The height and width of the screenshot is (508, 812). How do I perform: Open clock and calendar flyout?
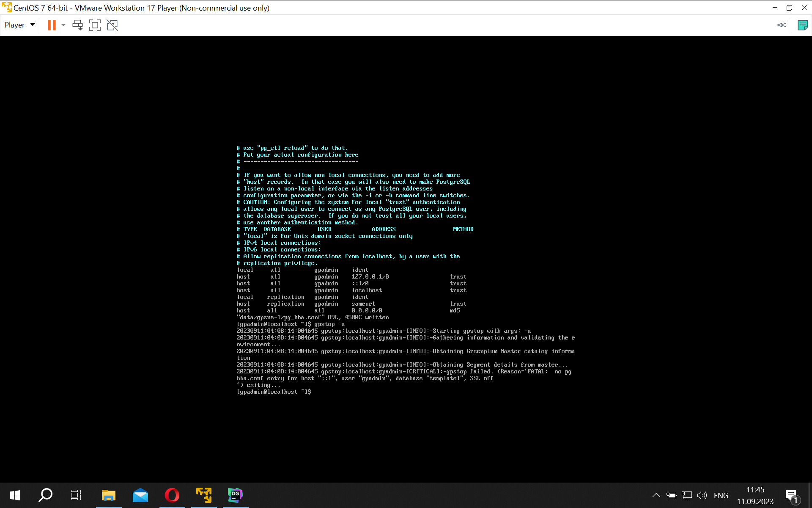[755, 495]
